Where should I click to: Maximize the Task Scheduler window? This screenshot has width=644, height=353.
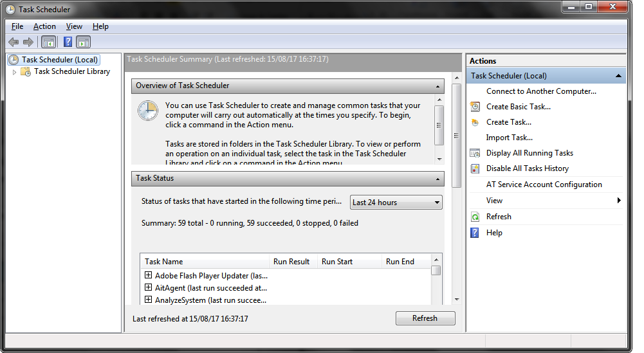(589, 7)
